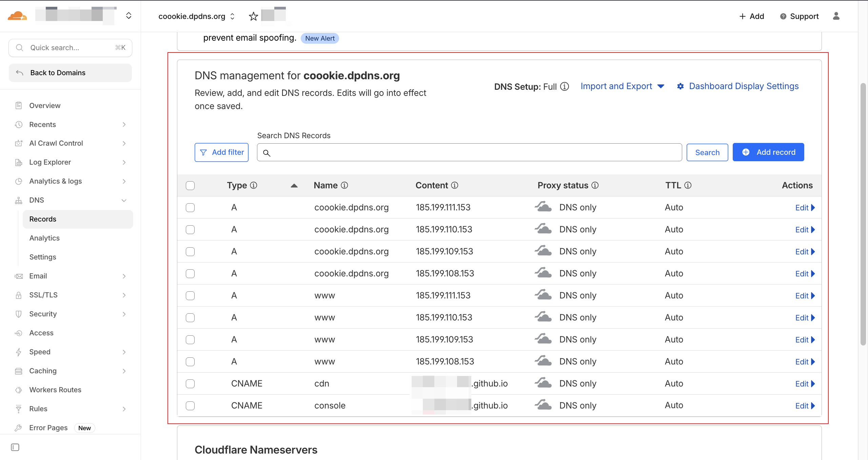Check the cdn CNAME record checkbox
Screen dimensions: 868x460
pyautogui.click(x=190, y=384)
